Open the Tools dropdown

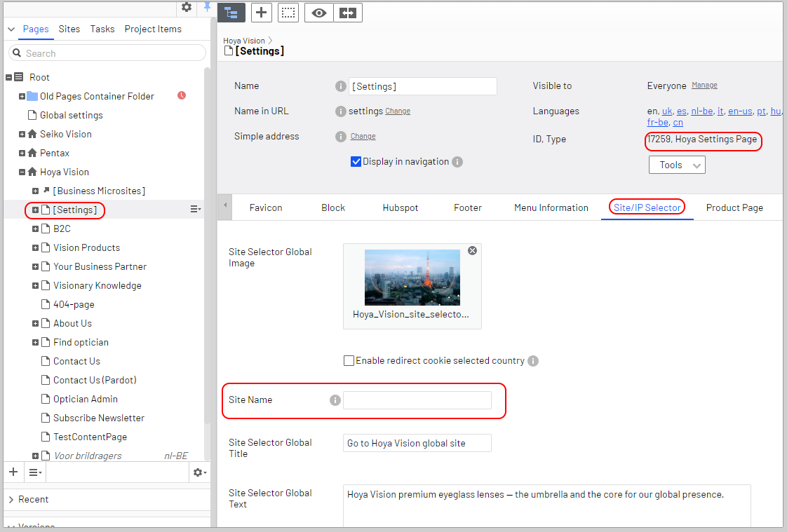pyautogui.click(x=677, y=165)
